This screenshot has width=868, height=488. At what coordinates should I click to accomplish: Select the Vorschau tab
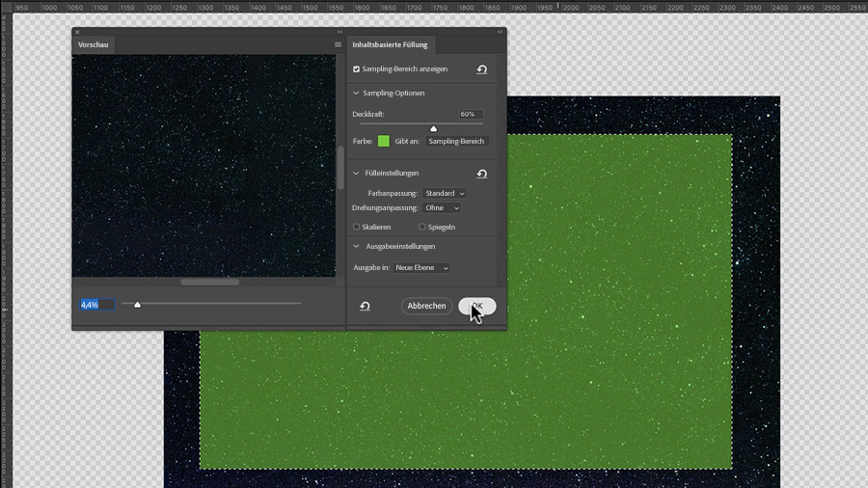93,44
